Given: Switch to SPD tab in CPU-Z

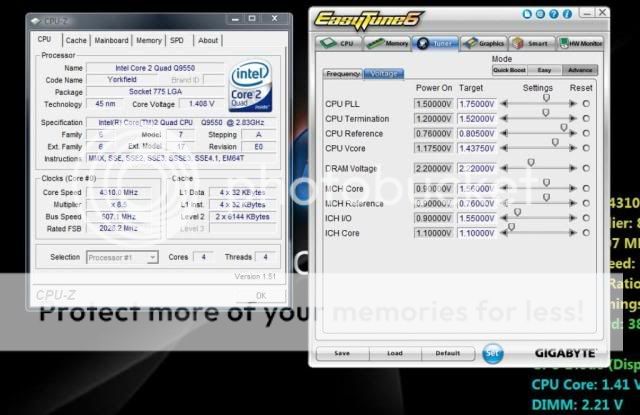Looking at the screenshot, I should [177, 40].
